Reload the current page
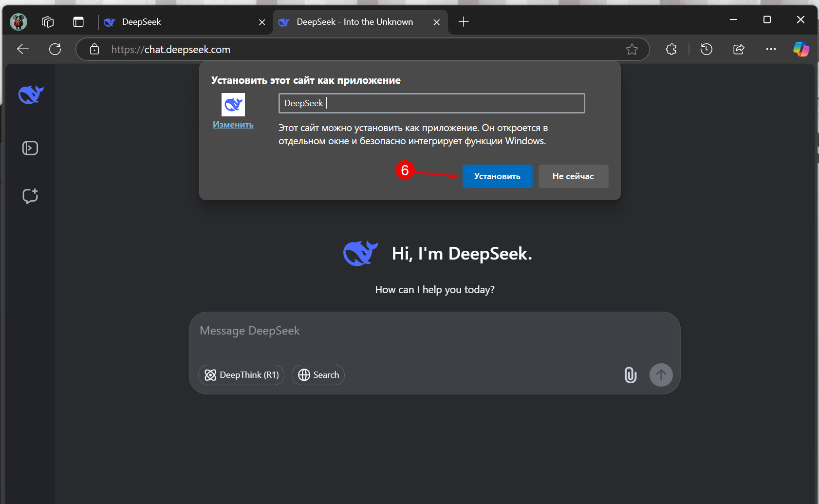 [x=55, y=49]
